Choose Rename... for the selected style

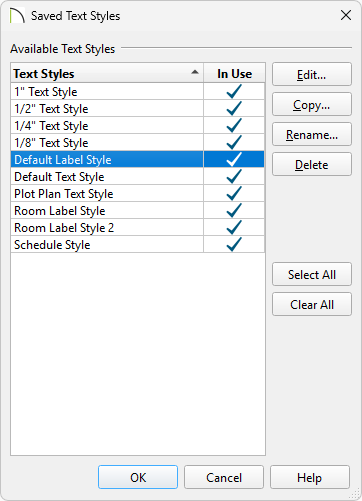pos(312,134)
